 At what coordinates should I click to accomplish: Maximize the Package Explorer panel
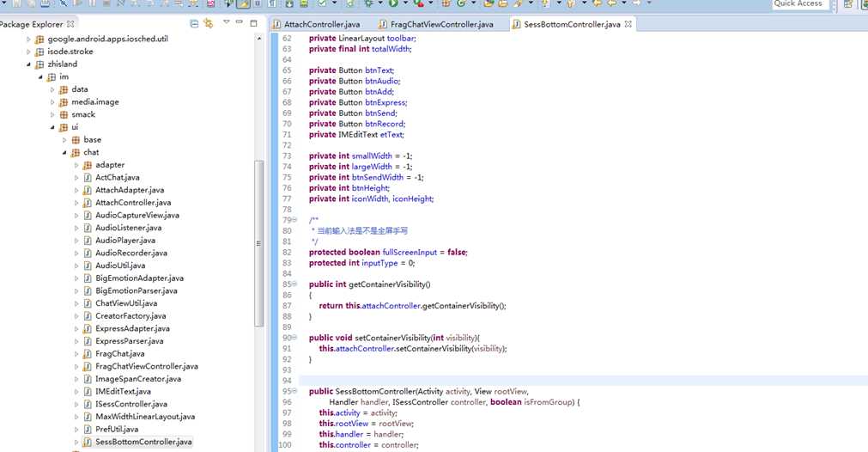click(254, 23)
